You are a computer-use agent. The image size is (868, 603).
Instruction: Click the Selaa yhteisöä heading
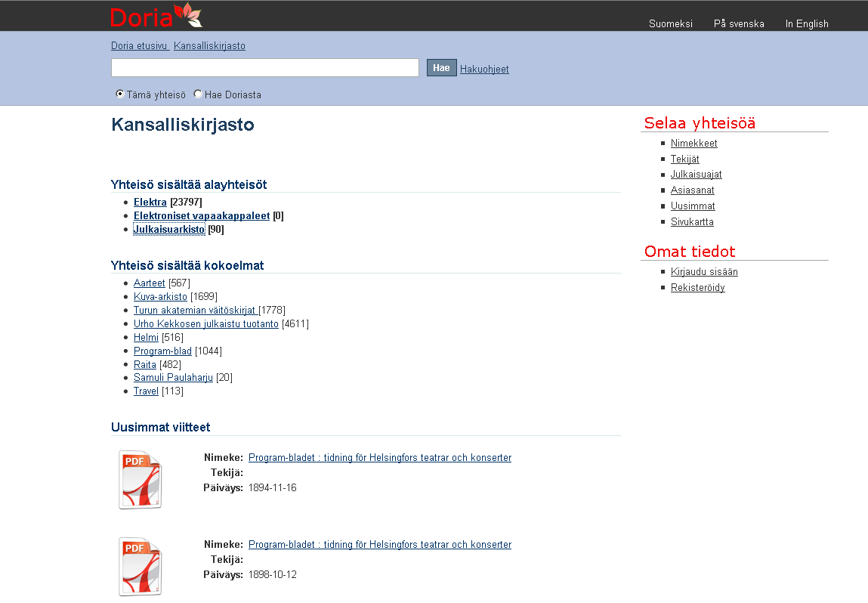[x=700, y=123]
